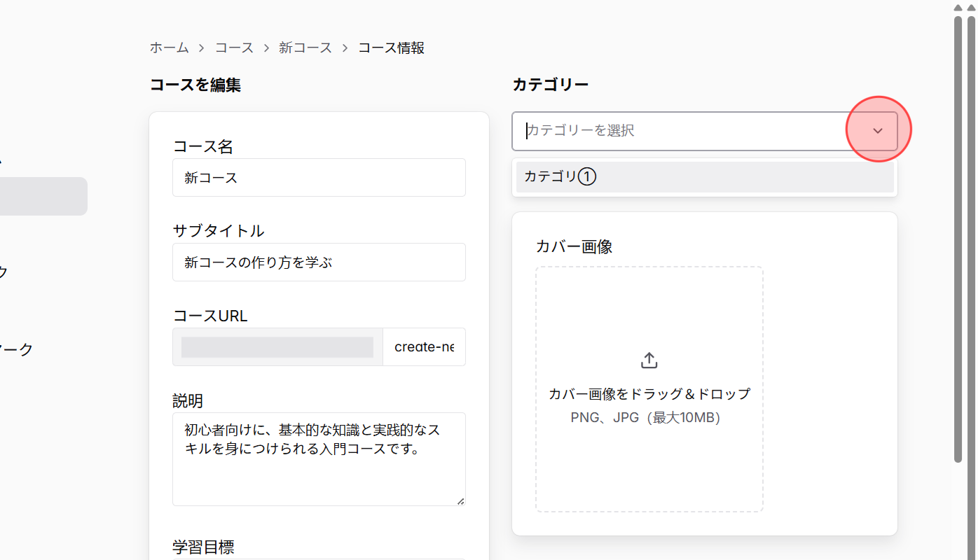The width and height of the screenshot is (978, 560).
Task: Click the greyed-out course URL base segment
Action: click(277, 346)
